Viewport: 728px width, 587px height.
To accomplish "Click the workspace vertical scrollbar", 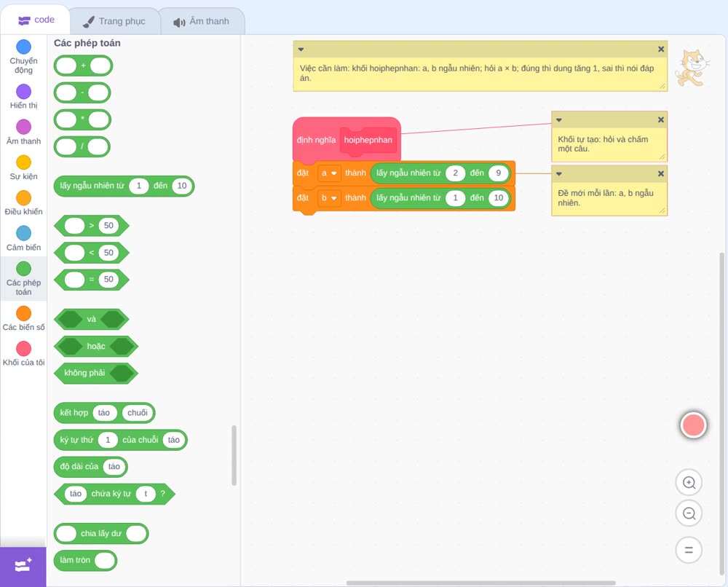I will [x=721, y=414].
